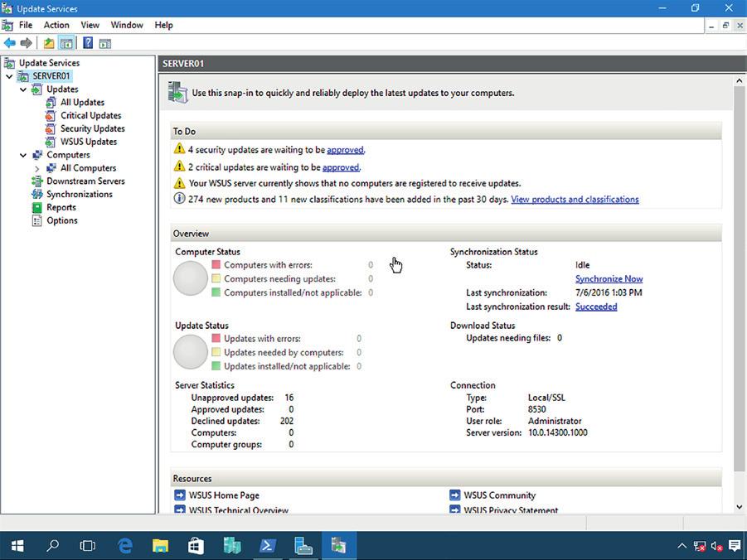Collapse the Computers tree node
Screen dimensions: 747x560
point(23,155)
